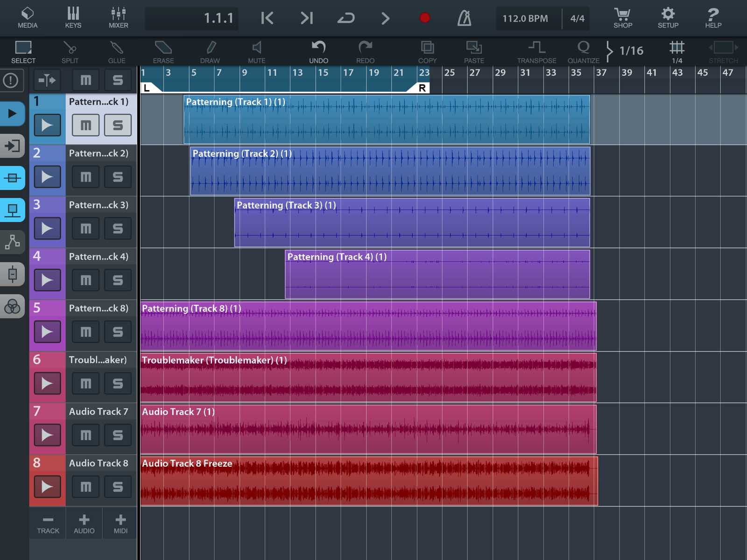Click the exclamation alert icon
The height and width of the screenshot is (560, 747).
pyautogui.click(x=11, y=80)
